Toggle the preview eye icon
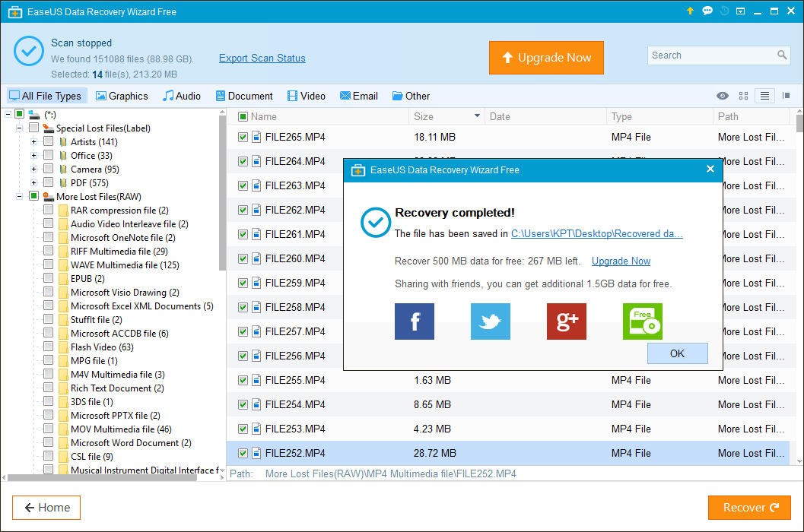This screenshot has width=804, height=532. click(x=723, y=96)
